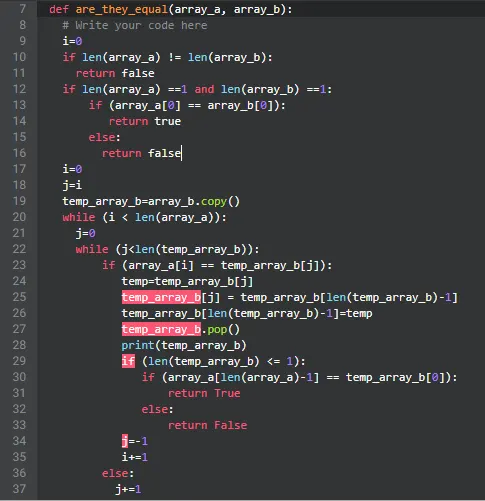Image resolution: width=485 pixels, height=501 pixels.
Task: Click highlighted 'j' on line 34
Action: (x=125, y=441)
